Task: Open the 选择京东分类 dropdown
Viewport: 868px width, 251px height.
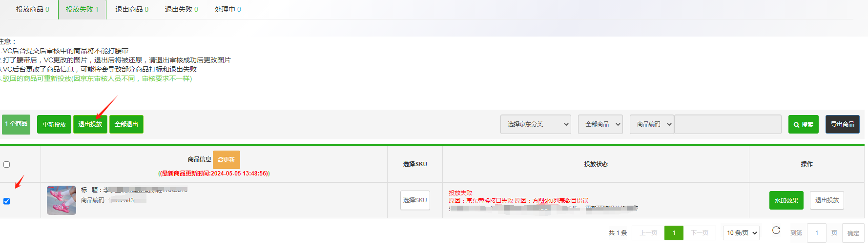Action: 536,124
